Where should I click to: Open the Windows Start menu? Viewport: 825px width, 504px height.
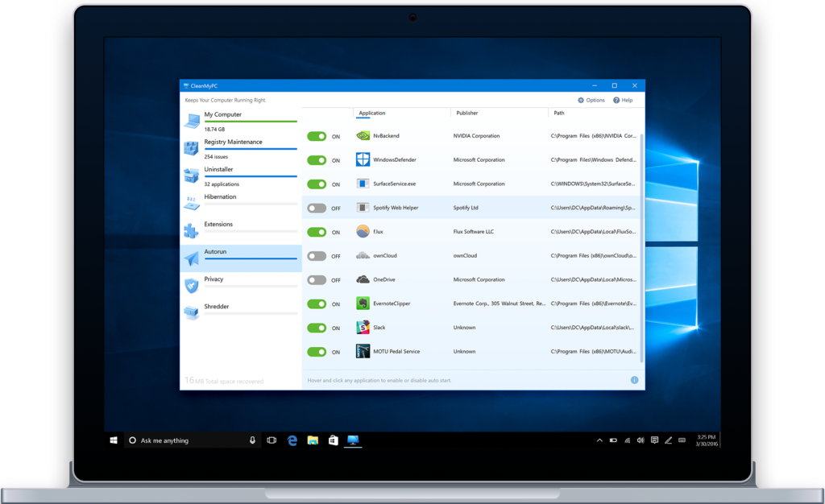tap(114, 440)
